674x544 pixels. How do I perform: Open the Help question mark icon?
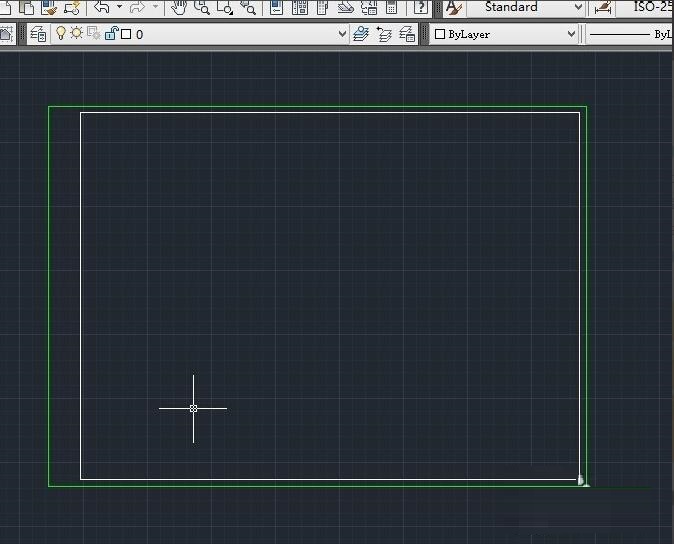click(420, 7)
